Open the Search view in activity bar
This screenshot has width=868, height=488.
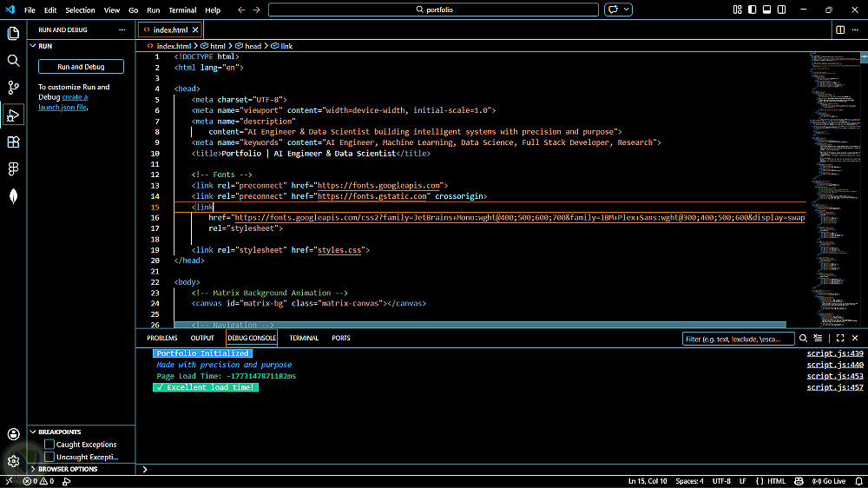pyautogui.click(x=13, y=61)
